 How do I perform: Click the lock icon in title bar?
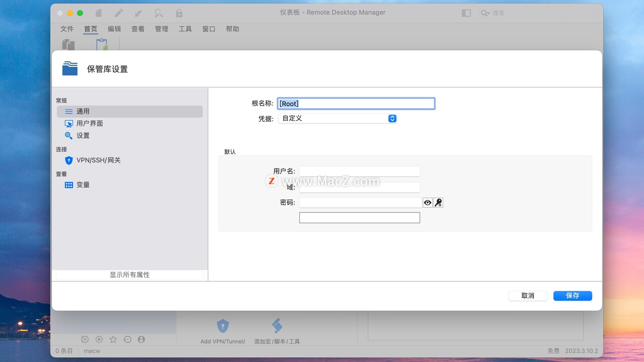179,13
